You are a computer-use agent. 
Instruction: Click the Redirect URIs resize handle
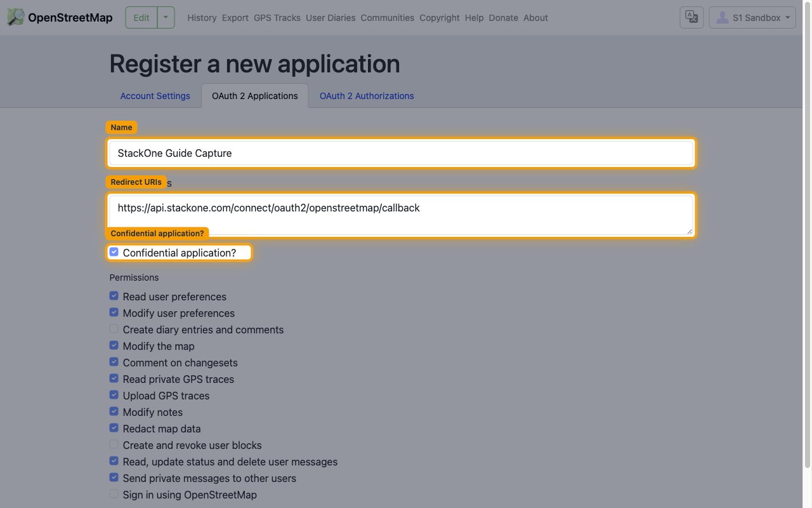689,231
